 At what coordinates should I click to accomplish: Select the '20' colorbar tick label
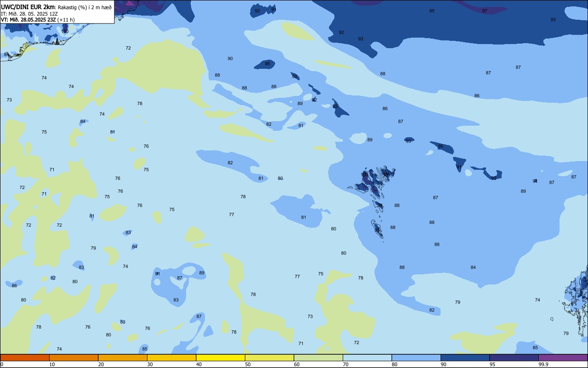[x=101, y=364]
